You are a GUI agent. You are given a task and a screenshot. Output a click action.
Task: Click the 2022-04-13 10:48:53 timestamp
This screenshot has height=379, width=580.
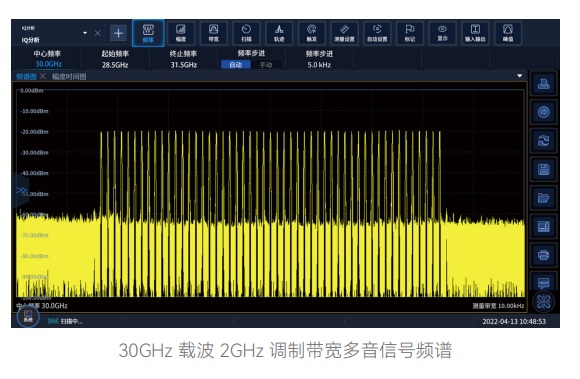click(x=514, y=321)
